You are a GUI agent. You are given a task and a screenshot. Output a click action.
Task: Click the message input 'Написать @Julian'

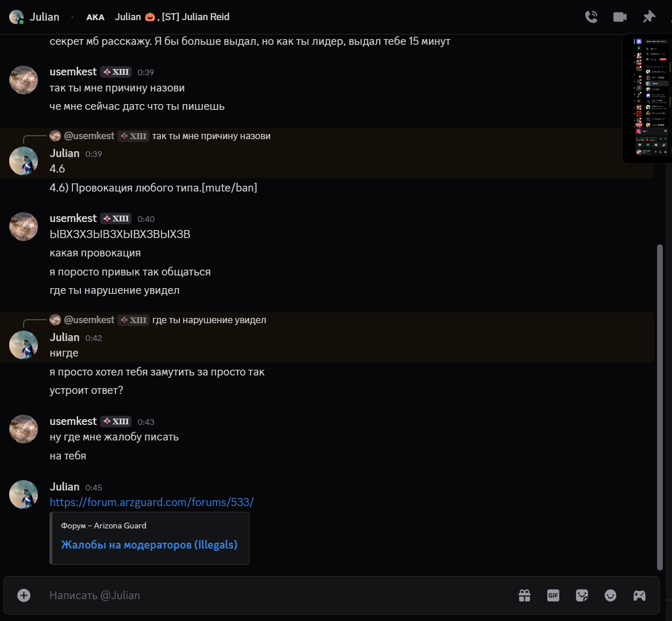(276, 595)
